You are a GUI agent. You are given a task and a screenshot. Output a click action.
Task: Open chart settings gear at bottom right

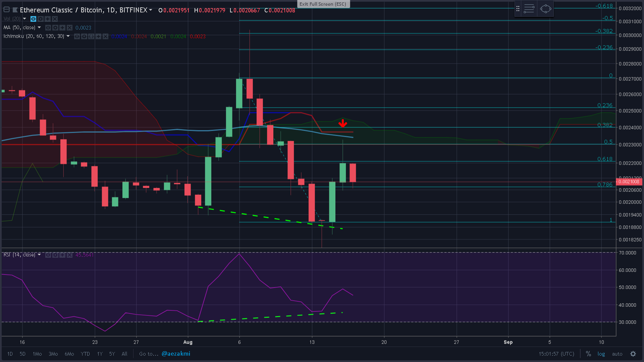(633, 354)
